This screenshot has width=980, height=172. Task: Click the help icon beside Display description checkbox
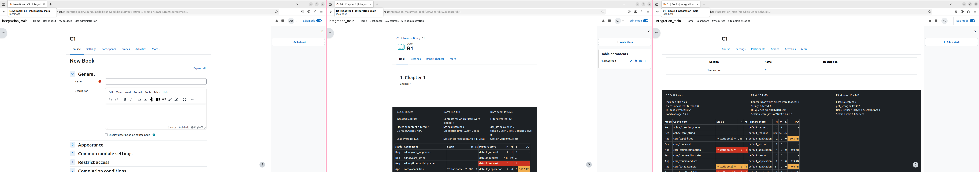(154, 135)
